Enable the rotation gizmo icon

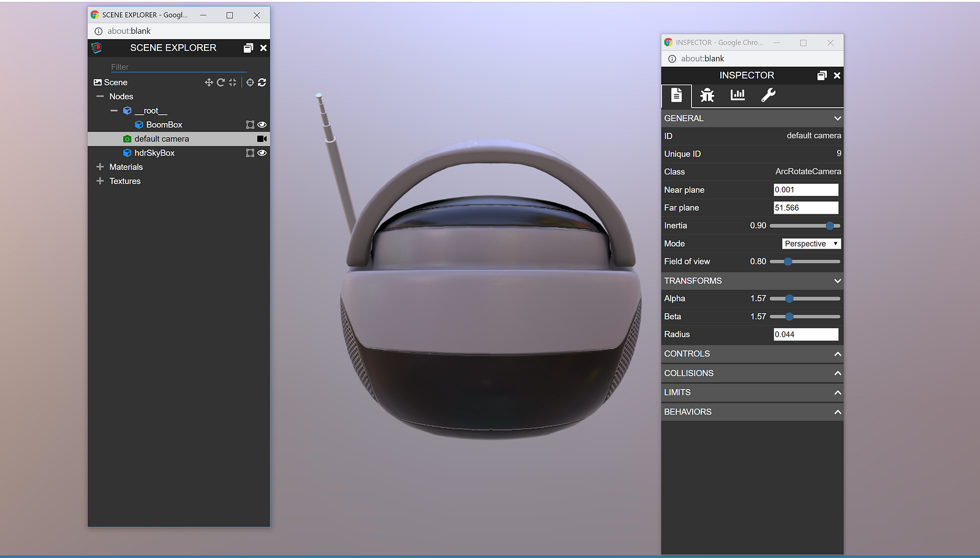[221, 82]
